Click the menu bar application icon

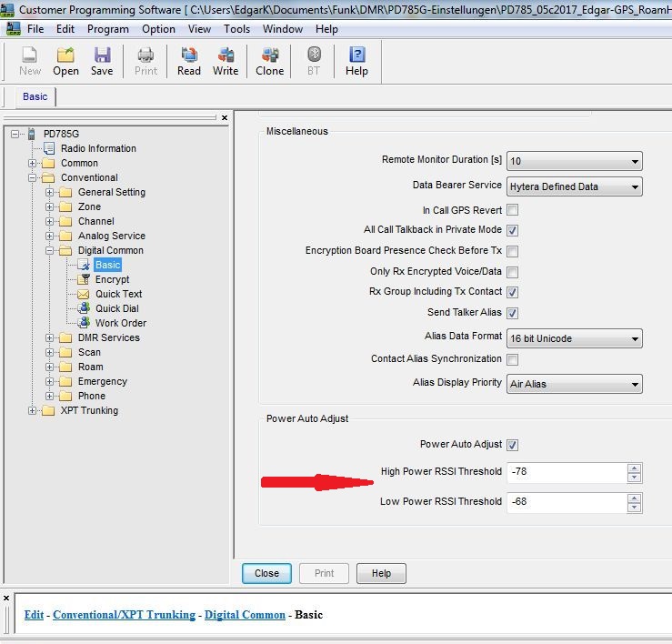[x=14, y=29]
